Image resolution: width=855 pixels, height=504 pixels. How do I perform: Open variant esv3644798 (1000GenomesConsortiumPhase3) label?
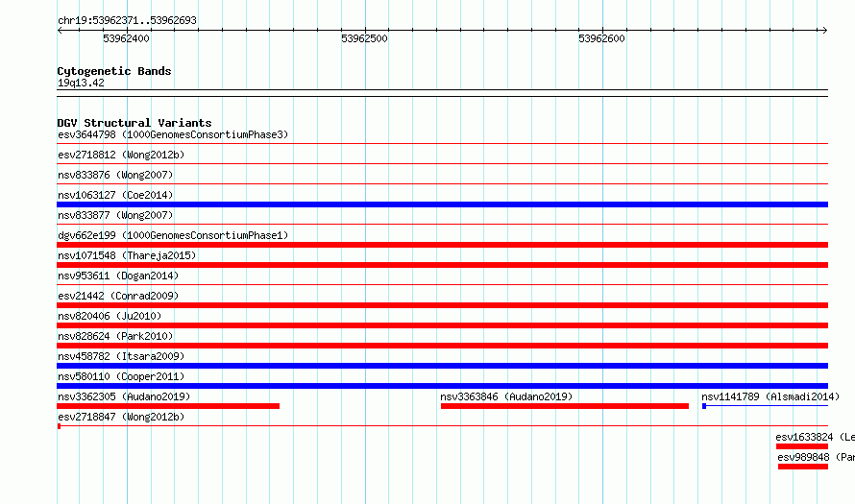point(173,134)
